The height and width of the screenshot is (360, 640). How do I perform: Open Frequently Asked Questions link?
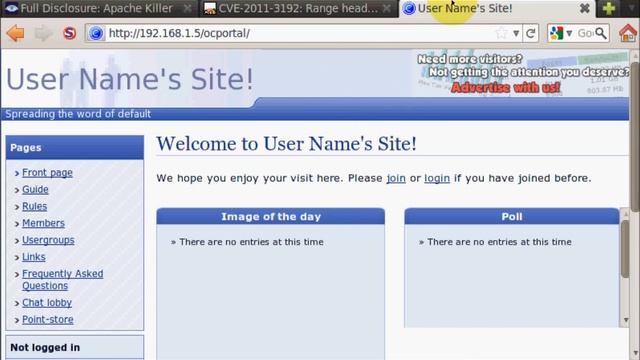tap(62, 280)
